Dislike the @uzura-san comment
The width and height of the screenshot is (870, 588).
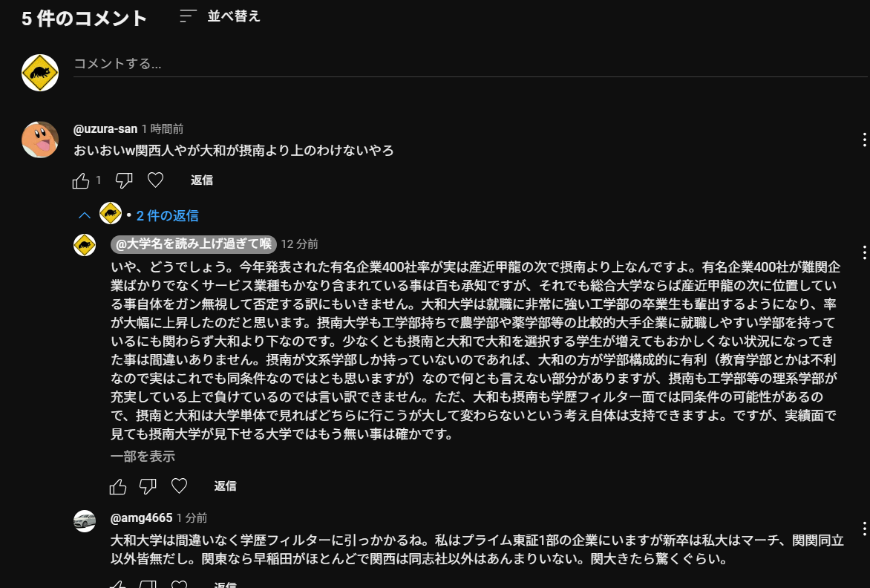[x=124, y=180]
